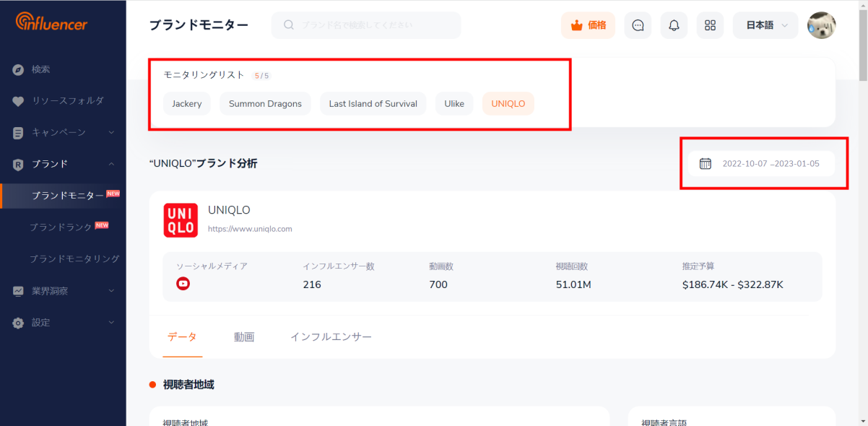Image resolution: width=868 pixels, height=426 pixels.
Task: Click the 推定予算 column label
Action: [698, 266]
